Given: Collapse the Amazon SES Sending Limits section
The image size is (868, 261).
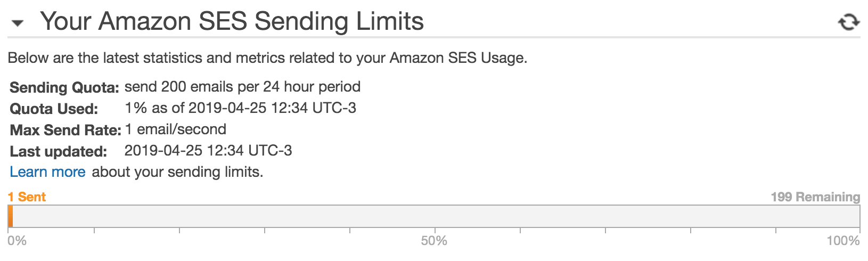Looking at the screenshot, I should (18, 23).
